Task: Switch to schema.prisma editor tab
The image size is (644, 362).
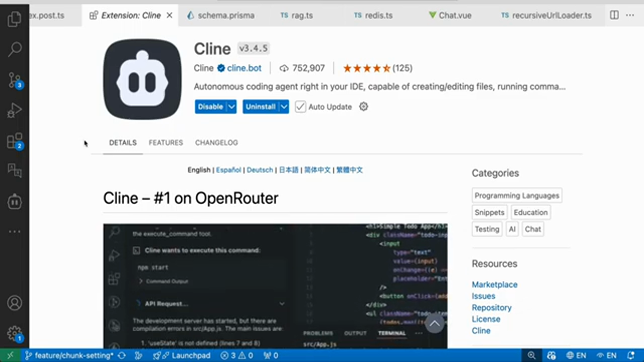Action: click(x=221, y=16)
